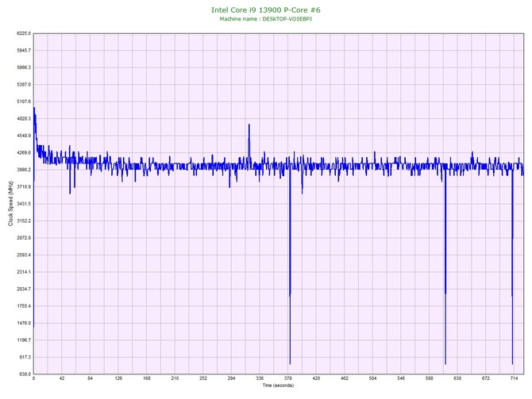Image resolution: width=532 pixels, height=399 pixels.
Task: Select the 1196.7 y-axis tick value
Action: (x=24, y=340)
